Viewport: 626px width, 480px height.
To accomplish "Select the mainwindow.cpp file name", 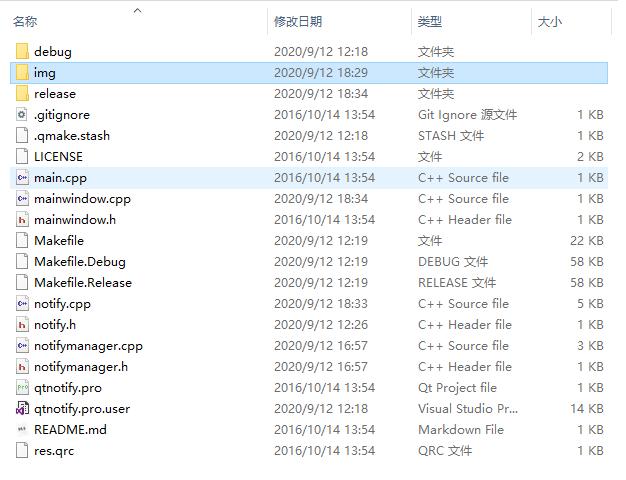I will click(x=82, y=199).
